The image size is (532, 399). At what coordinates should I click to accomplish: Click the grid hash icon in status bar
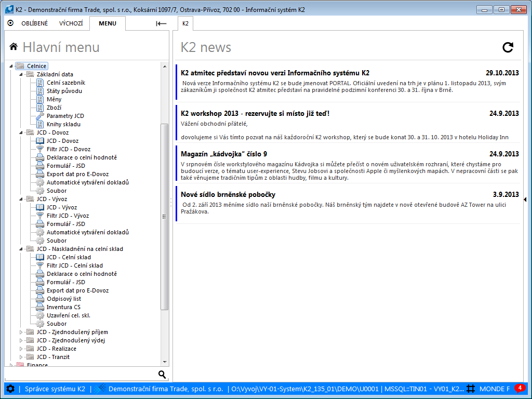click(x=471, y=389)
